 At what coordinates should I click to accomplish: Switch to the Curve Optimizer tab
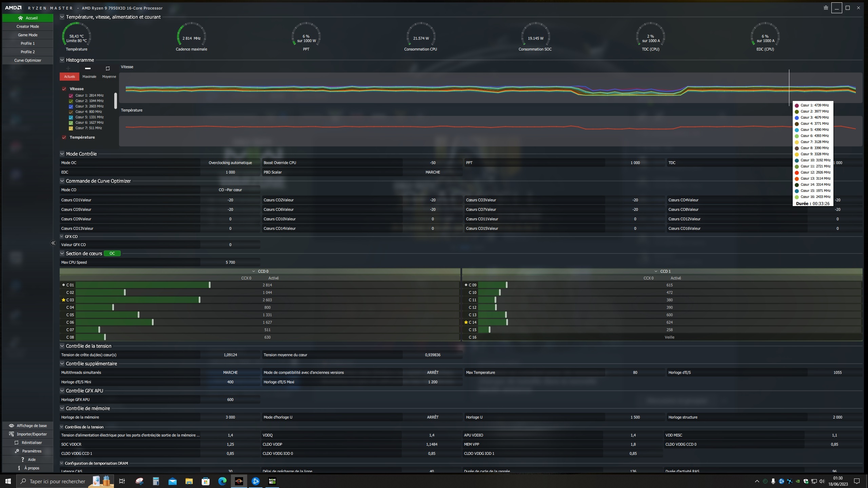point(28,60)
